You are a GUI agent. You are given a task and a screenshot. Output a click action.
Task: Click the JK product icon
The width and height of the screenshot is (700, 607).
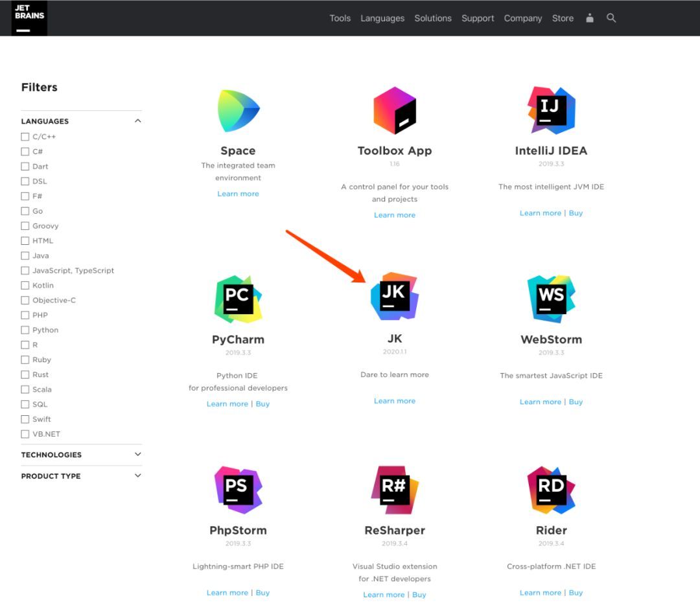(394, 297)
